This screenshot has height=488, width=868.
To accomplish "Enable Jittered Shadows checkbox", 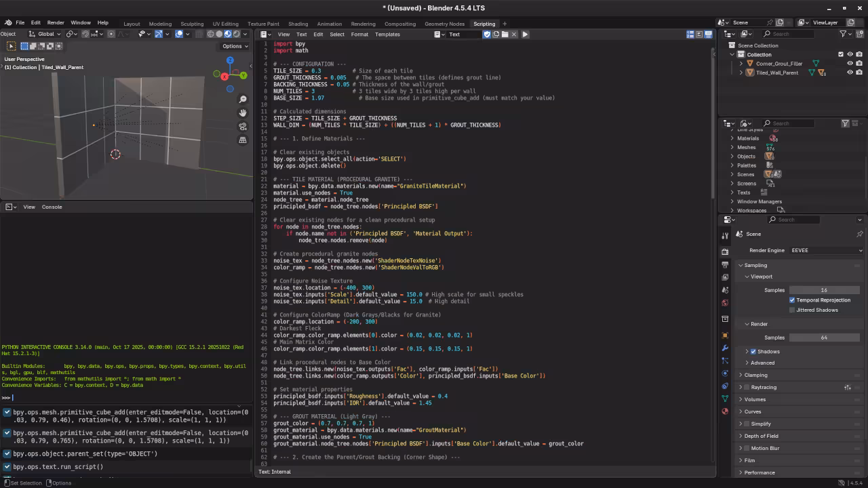I will [792, 310].
